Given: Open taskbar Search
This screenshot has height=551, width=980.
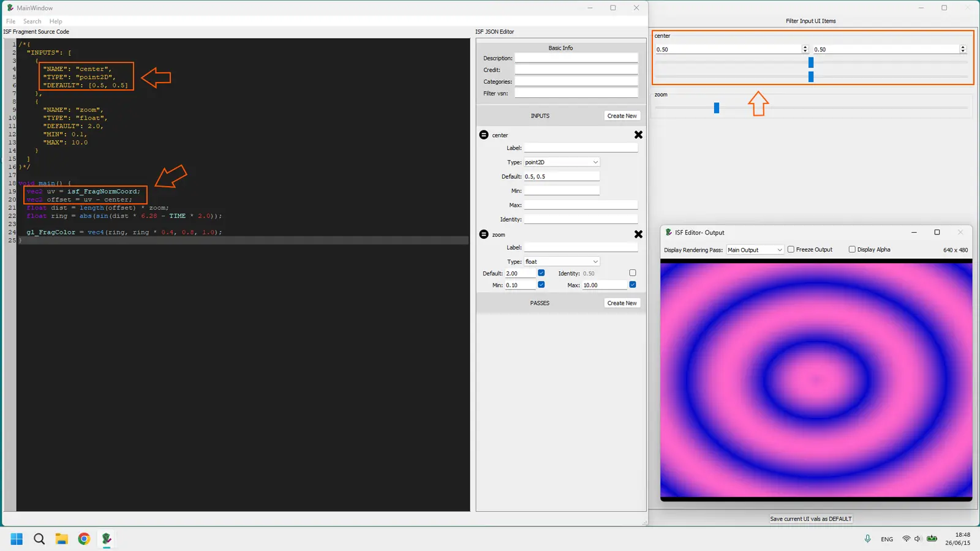Looking at the screenshot, I should [39, 539].
